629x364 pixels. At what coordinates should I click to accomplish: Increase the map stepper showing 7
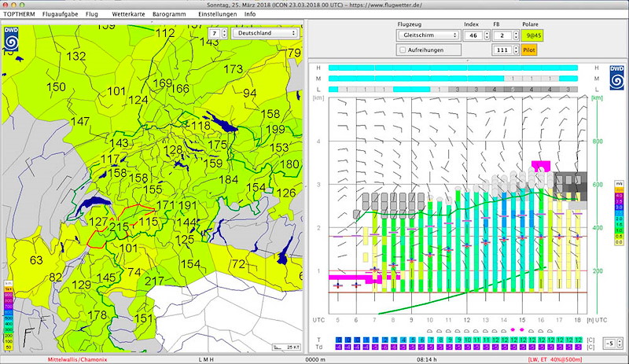coord(224,31)
